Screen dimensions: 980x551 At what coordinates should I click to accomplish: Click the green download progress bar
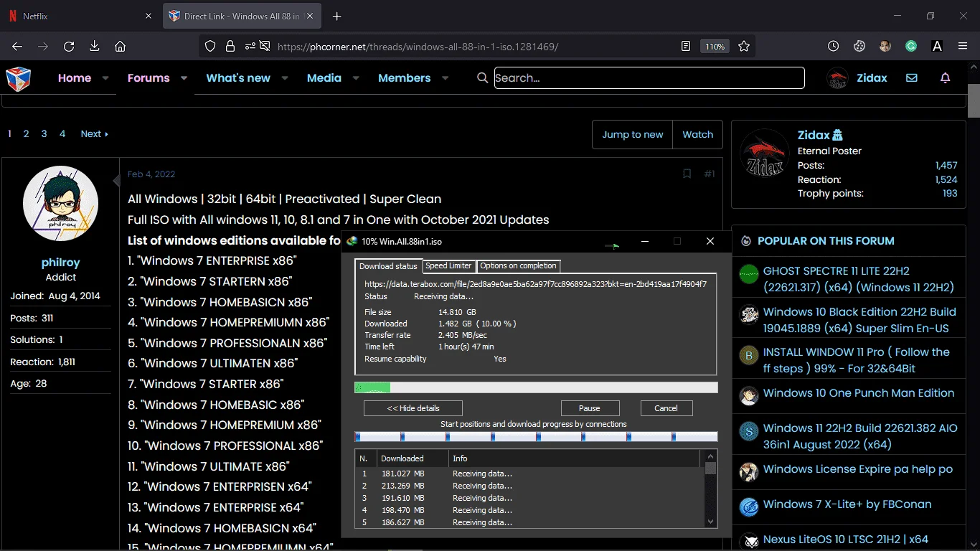536,387
